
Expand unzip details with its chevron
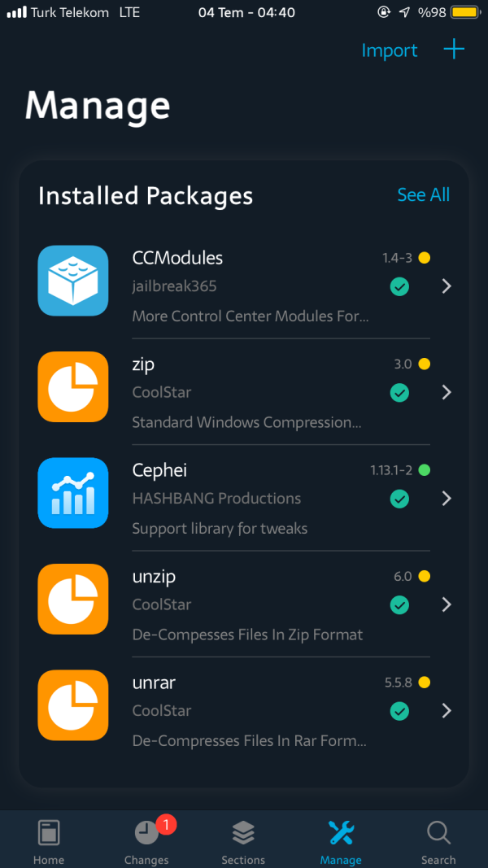click(x=446, y=604)
